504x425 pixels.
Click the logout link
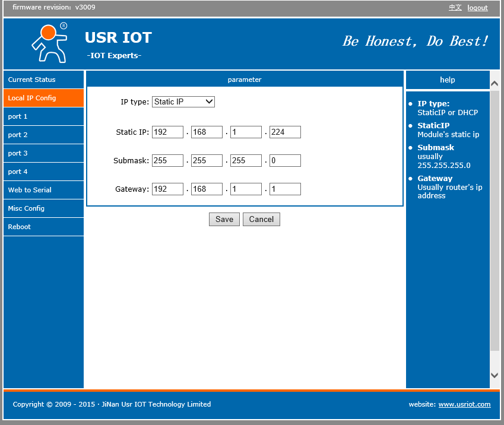click(x=477, y=8)
